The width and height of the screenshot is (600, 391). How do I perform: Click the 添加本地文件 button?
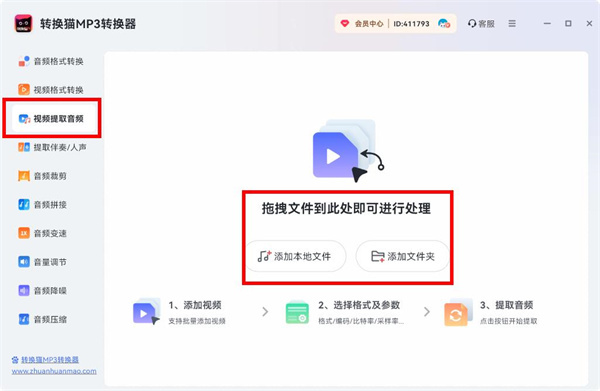click(295, 256)
